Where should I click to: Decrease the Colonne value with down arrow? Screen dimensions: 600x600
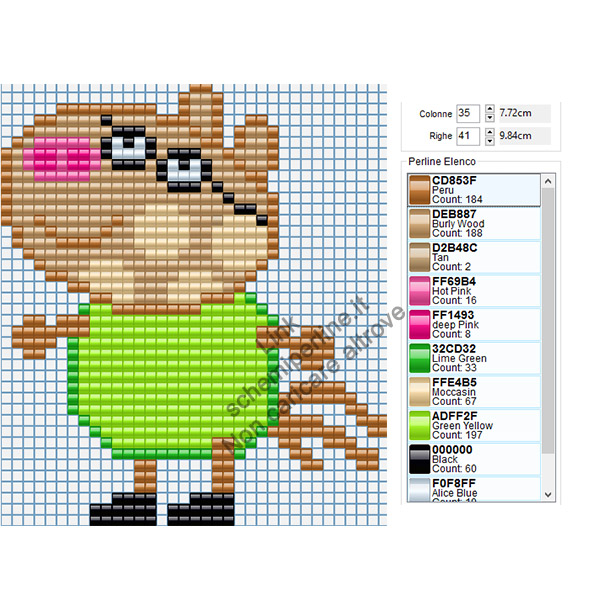[x=489, y=118]
